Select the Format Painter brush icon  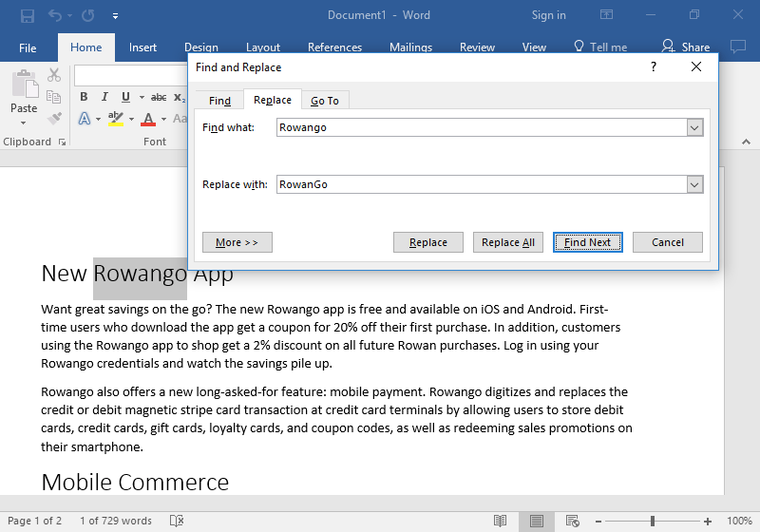click(54, 119)
